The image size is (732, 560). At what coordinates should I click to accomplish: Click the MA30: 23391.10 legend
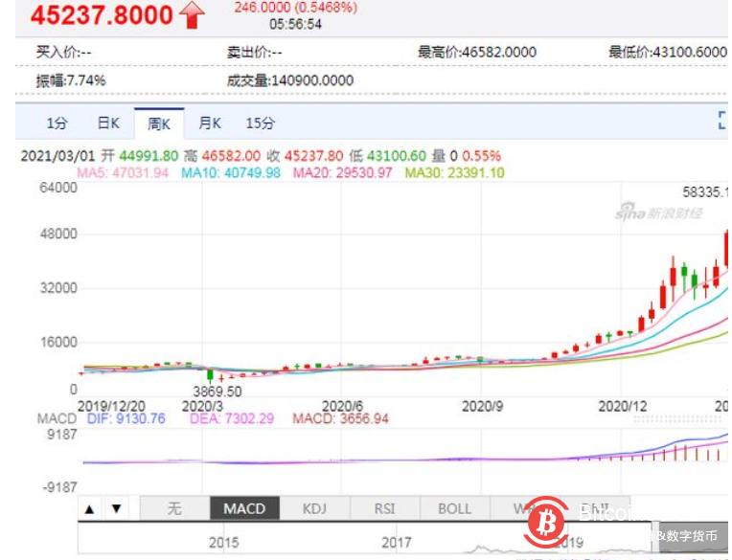[455, 173]
